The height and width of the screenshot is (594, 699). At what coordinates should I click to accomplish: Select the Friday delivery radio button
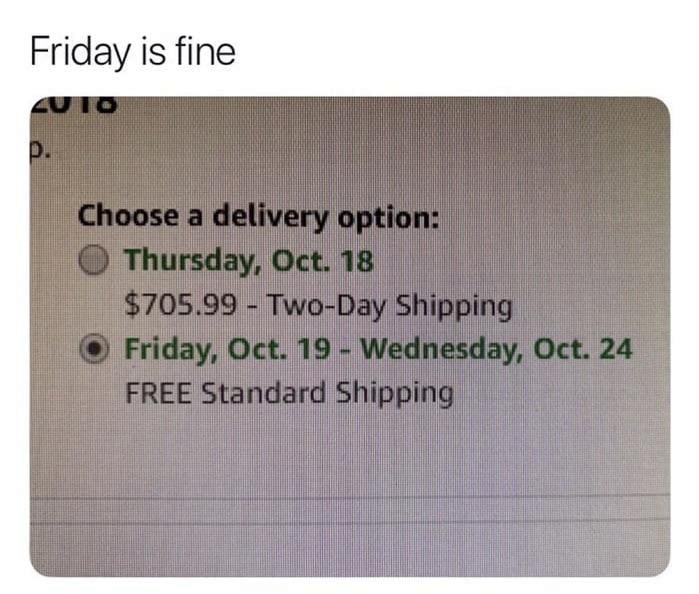pos(93,351)
